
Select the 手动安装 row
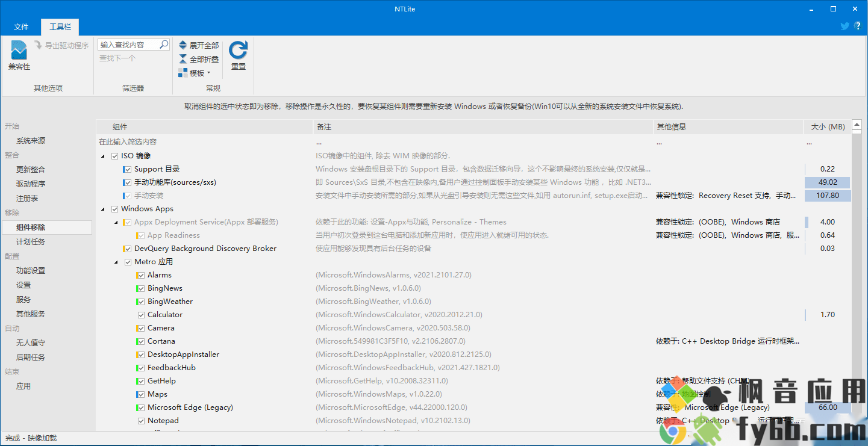[474, 196]
